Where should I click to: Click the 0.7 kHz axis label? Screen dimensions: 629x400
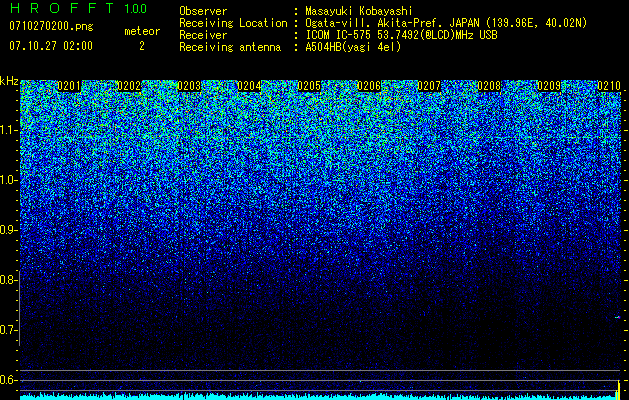pyautogui.click(x=7, y=330)
